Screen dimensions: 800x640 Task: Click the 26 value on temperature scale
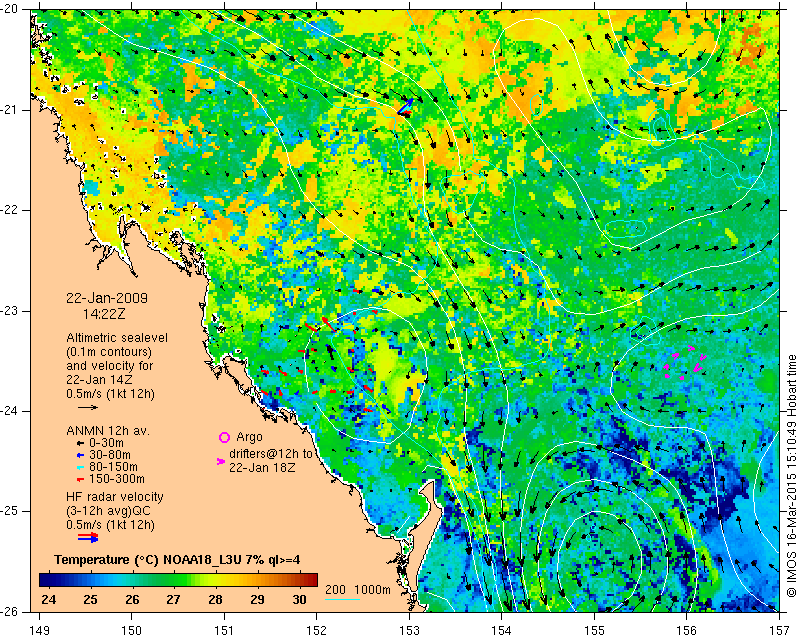point(132,599)
